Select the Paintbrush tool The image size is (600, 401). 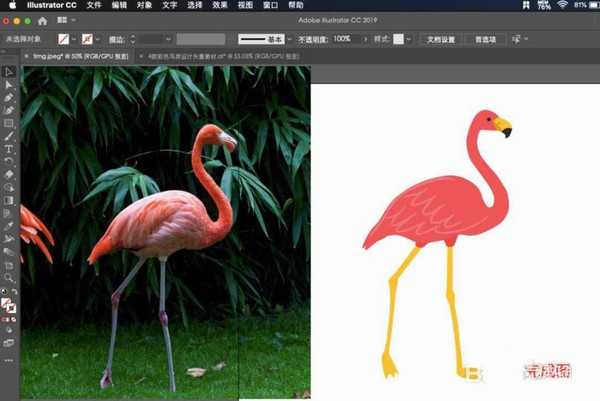[x=9, y=136]
